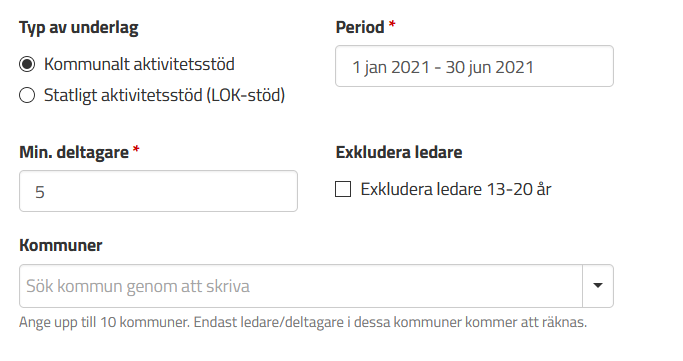The width and height of the screenshot is (683, 361).
Task: Click the Typ av underlag heading
Action: click(x=79, y=27)
